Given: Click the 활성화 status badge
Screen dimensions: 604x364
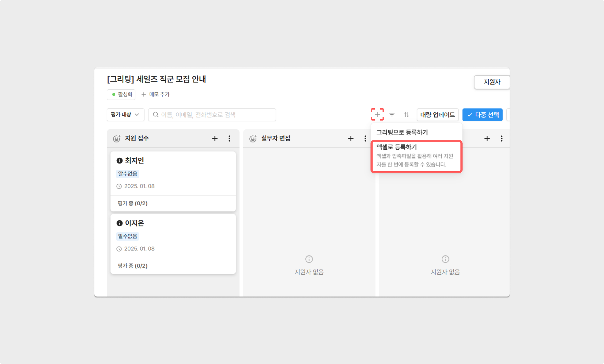Looking at the screenshot, I should point(121,94).
